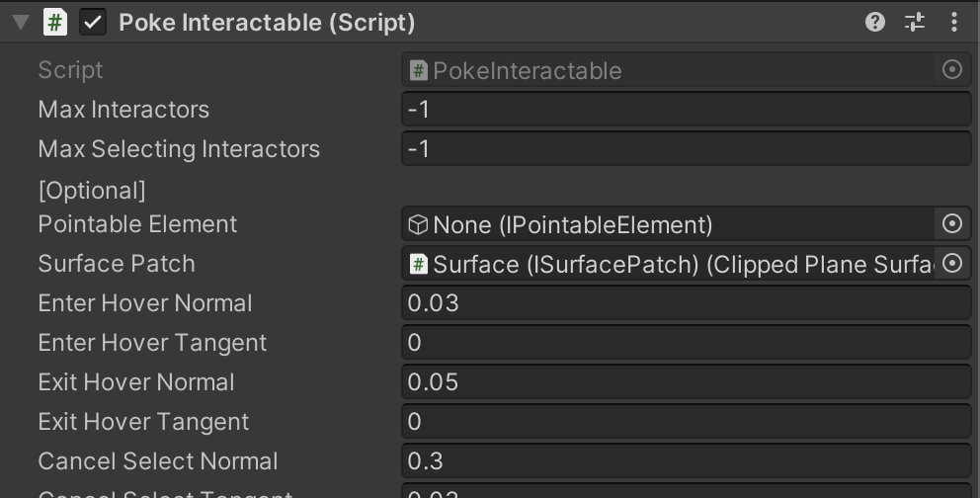Click the Poke Interactable script icon
980x498 pixels.
(55, 22)
